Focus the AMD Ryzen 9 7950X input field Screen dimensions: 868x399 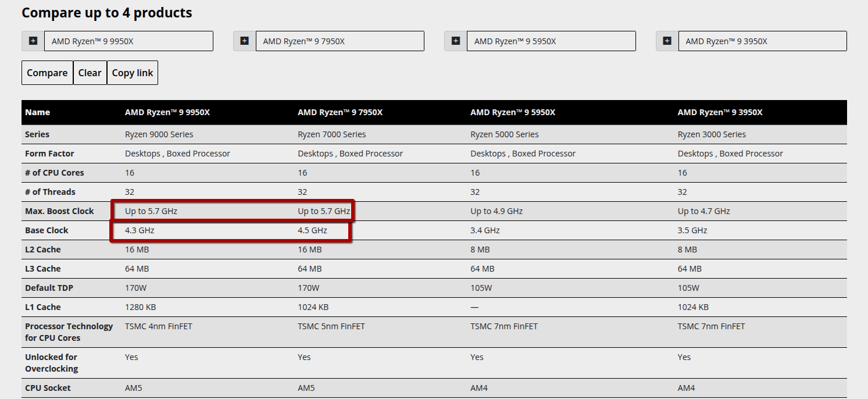[340, 41]
